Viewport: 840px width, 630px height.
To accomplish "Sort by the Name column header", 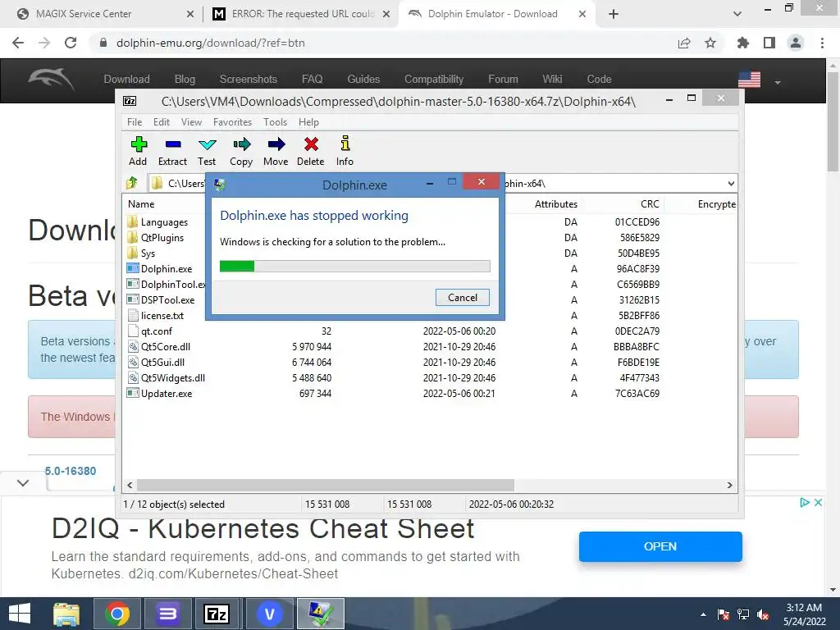I will (141, 203).
